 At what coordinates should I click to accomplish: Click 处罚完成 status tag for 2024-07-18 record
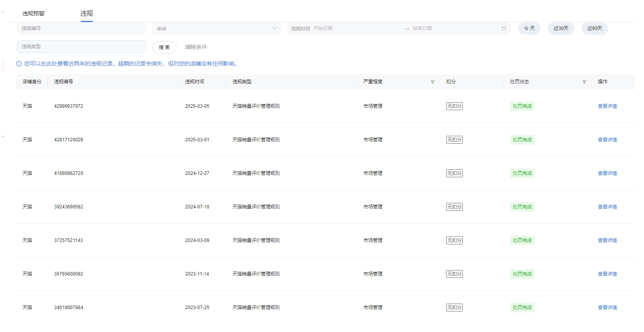522,207
